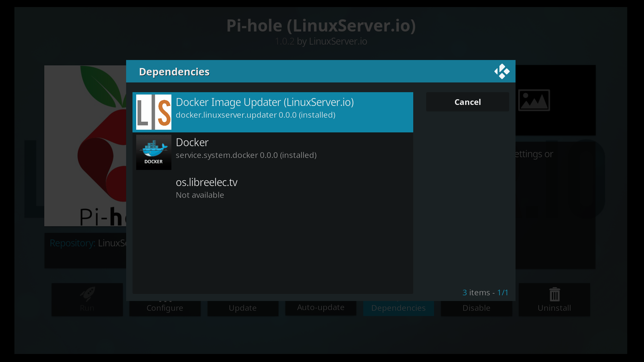Viewport: 644px width, 362px height.
Task: Click the Update button
Action: [243, 308]
